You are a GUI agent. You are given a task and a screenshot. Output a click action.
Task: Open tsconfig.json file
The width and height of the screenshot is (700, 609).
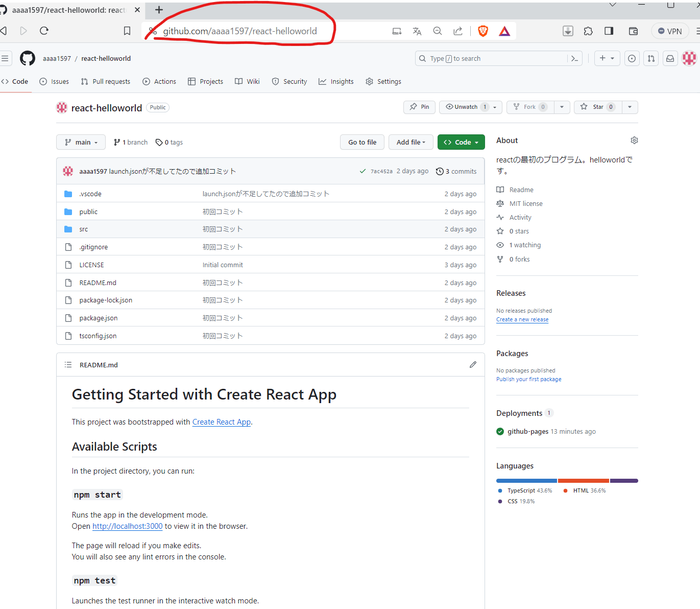pyautogui.click(x=98, y=336)
